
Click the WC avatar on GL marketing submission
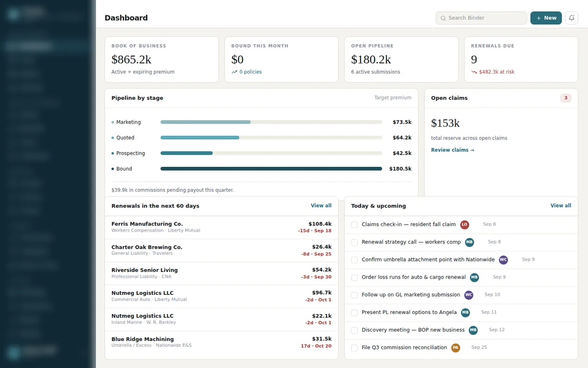(x=468, y=295)
